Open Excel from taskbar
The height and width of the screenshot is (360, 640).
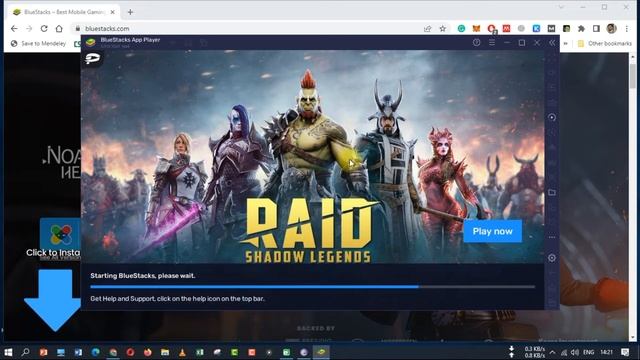[x=200, y=352]
